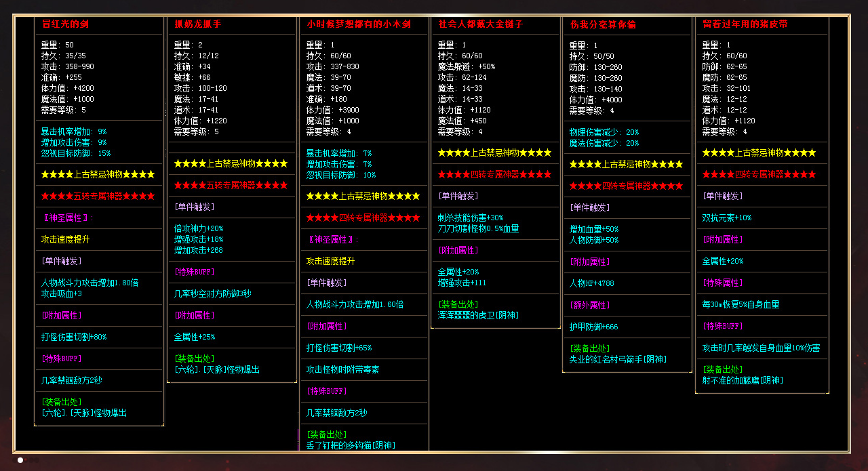Image resolution: width=868 pixels, height=471 pixels.
Task: Select the 刺杀技能伤害+30% effect line
Action: click(471, 218)
